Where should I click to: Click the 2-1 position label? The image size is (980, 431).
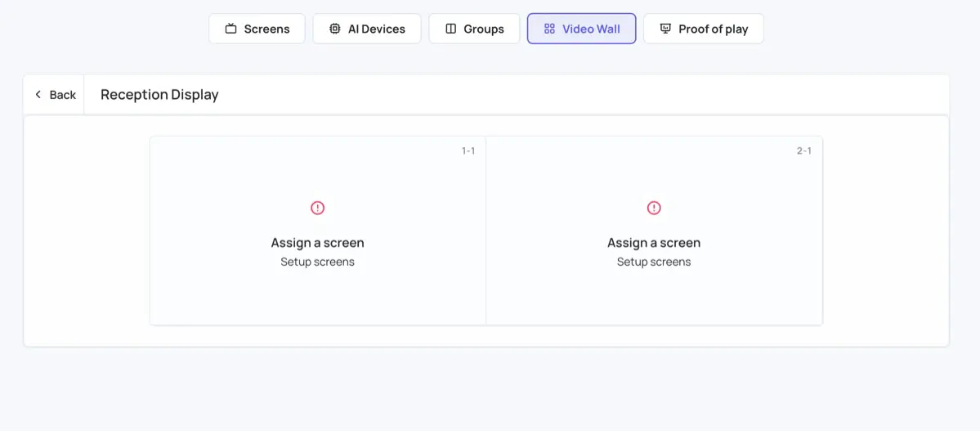pos(804,150)
